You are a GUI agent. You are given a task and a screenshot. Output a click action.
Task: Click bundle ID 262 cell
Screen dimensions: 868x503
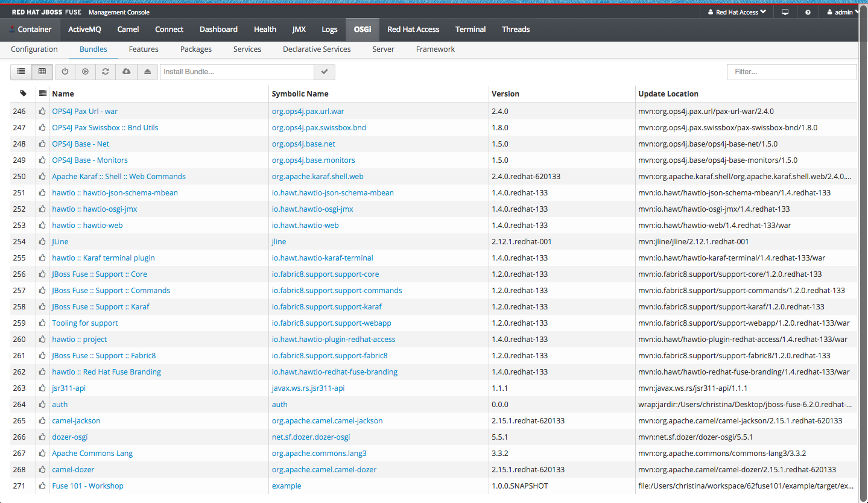[x=19, y=372]
